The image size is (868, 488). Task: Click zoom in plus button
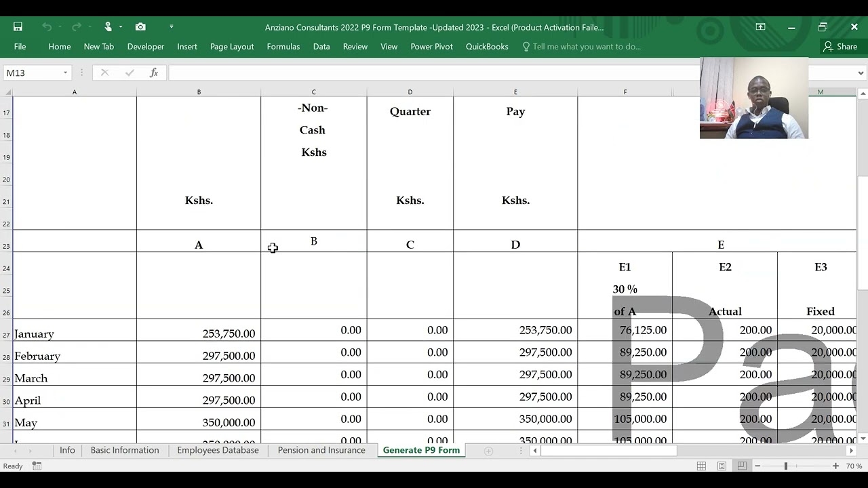tap(835, 466)
